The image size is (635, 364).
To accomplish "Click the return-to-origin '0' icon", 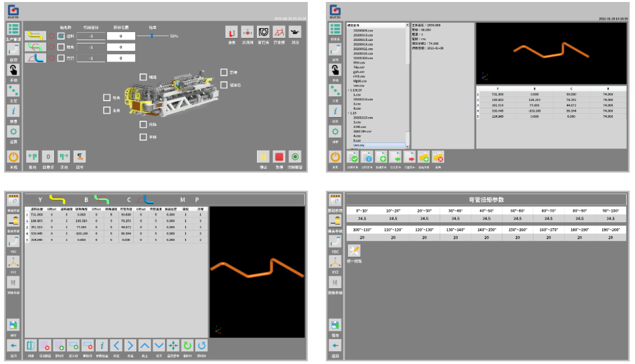I will tap(48, 156).
